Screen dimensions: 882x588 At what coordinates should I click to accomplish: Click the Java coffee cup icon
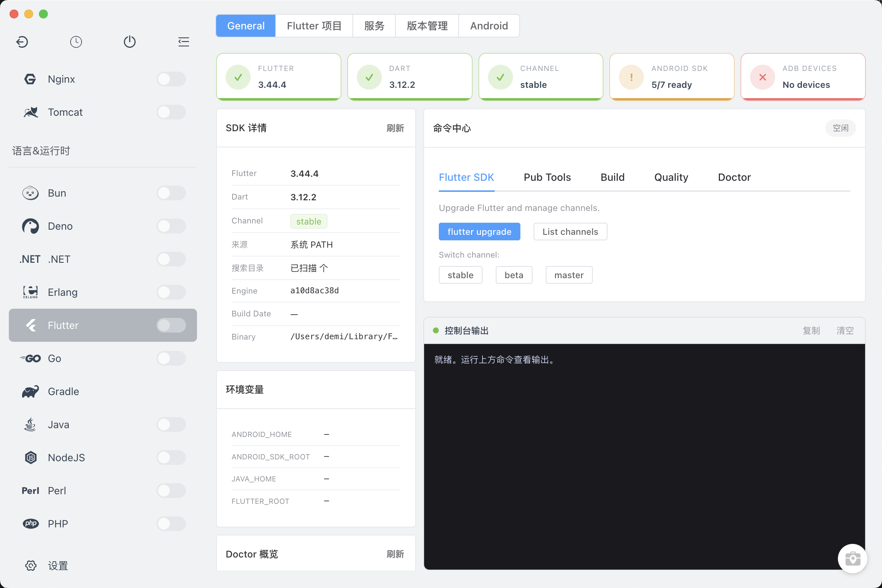[x=31, y=424]
